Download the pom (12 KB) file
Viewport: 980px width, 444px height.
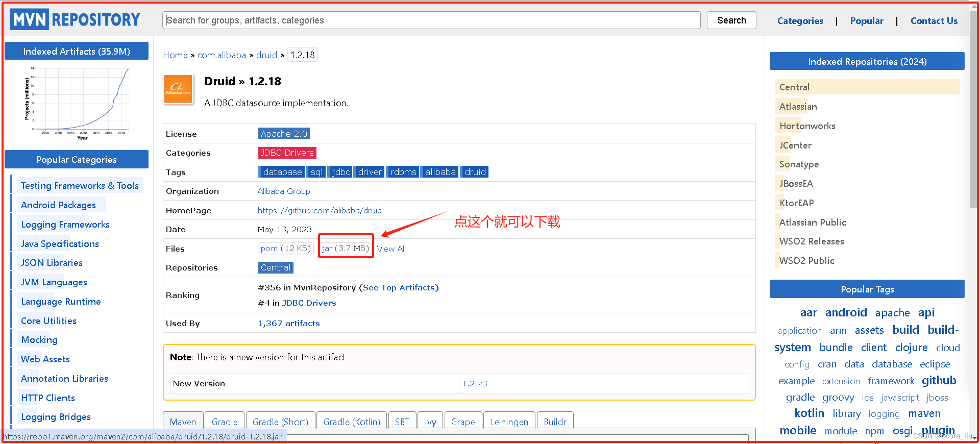(x=285, y=249)
